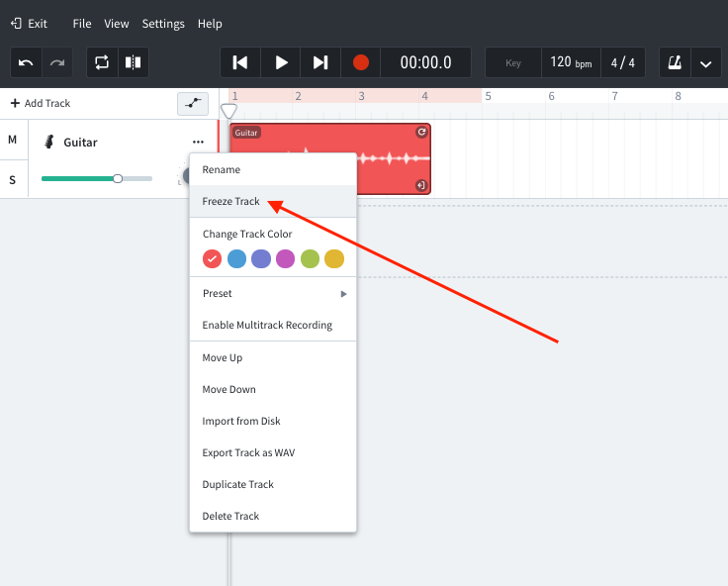
Task: Open the Help menu
Action: (x=210, y=24)
